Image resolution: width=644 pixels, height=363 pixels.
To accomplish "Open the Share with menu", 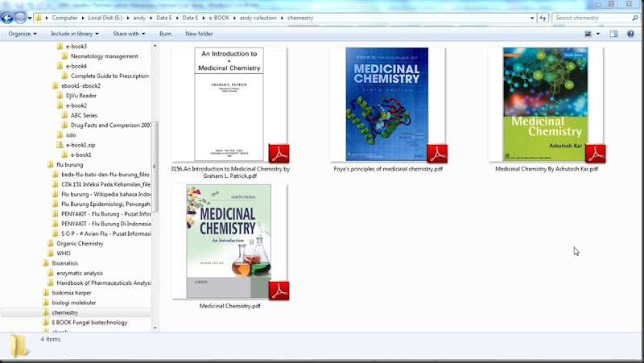I will pos(129,34).
